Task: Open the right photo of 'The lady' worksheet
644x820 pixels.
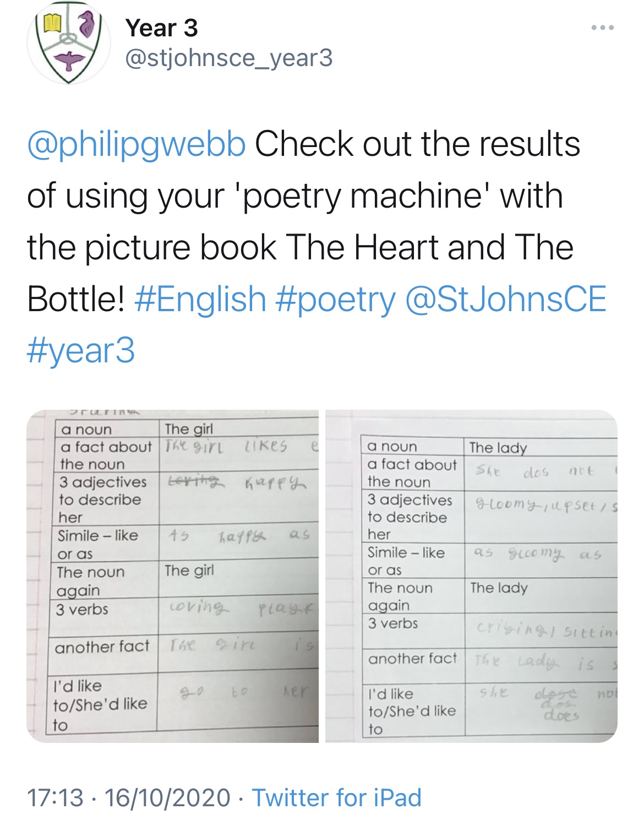Action: pyautogui.click(x=472, y=576)
